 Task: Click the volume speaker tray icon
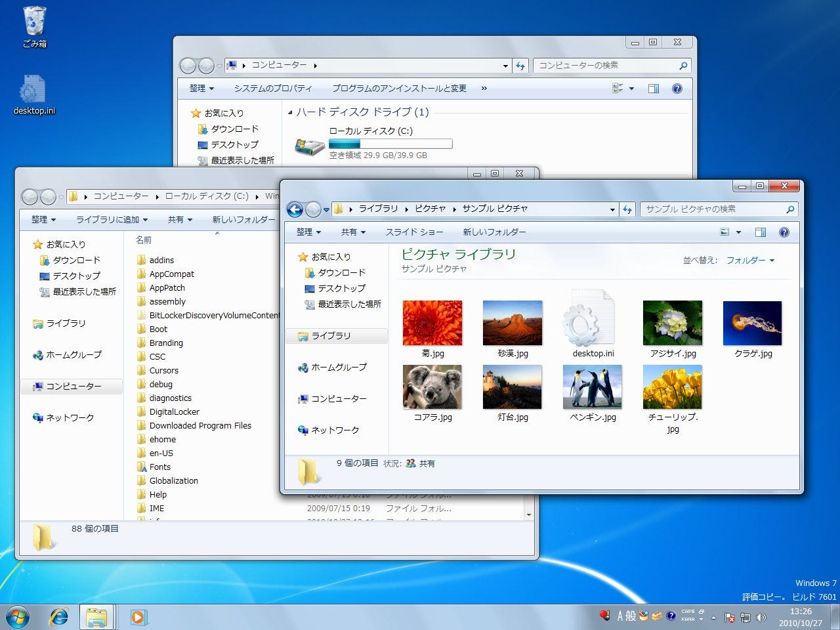point(761,617)
